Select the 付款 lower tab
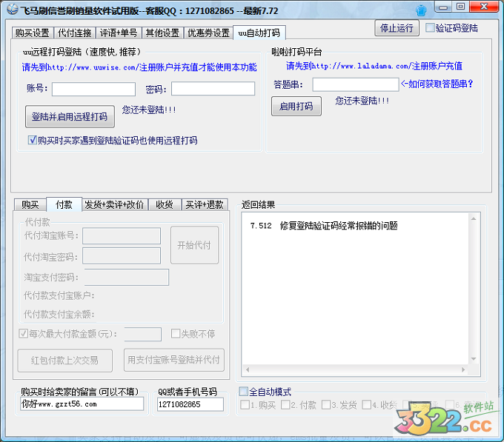Screen dimensions: 504x442 tap(64, 204)
